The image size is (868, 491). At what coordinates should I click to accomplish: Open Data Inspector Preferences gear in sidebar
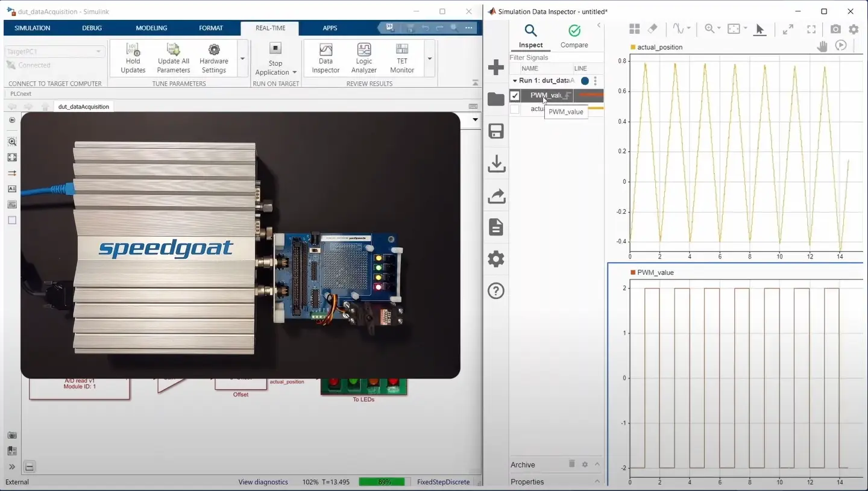point(496,259)
